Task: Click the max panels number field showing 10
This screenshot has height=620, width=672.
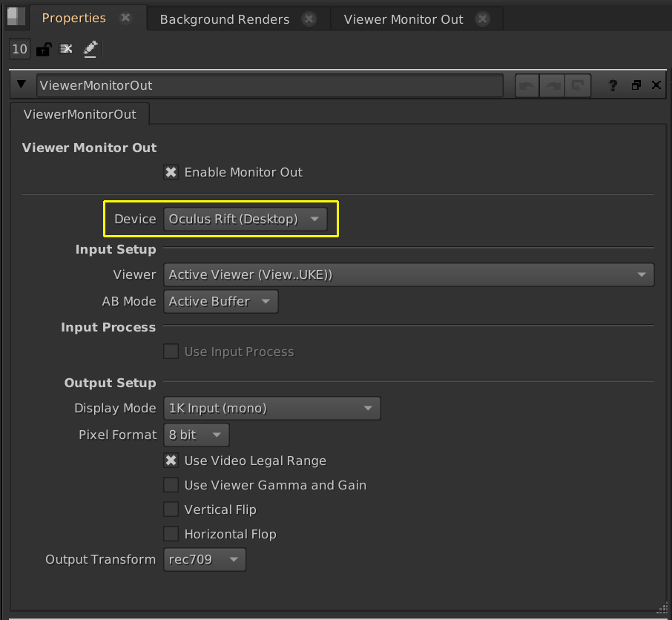Action: click(x=20, y=50)
